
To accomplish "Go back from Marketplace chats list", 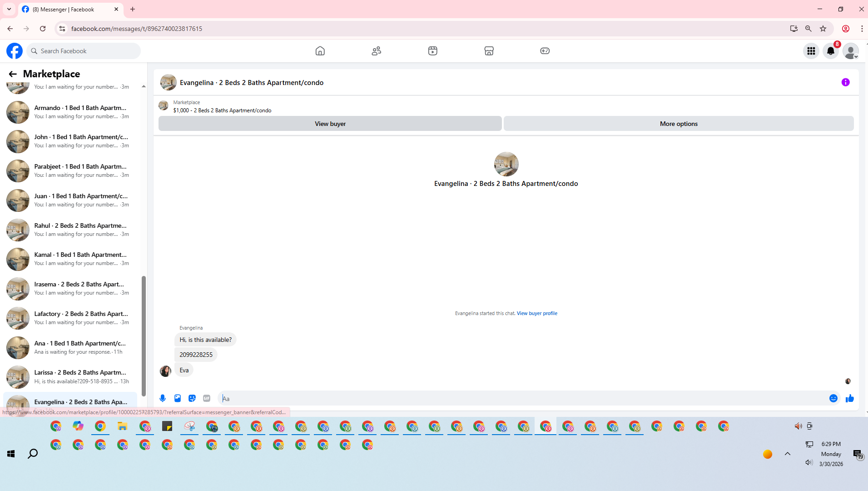I will (13, 74).
